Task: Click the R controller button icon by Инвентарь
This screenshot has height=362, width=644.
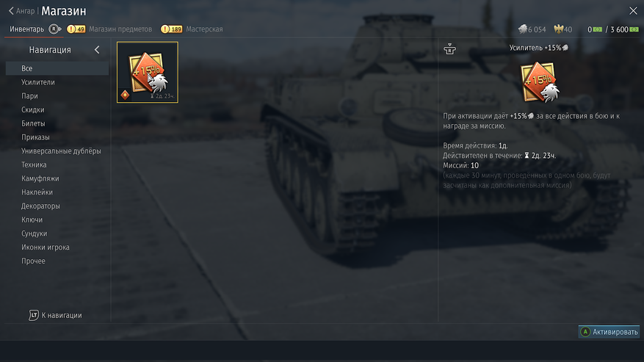Action: [54, 29]
